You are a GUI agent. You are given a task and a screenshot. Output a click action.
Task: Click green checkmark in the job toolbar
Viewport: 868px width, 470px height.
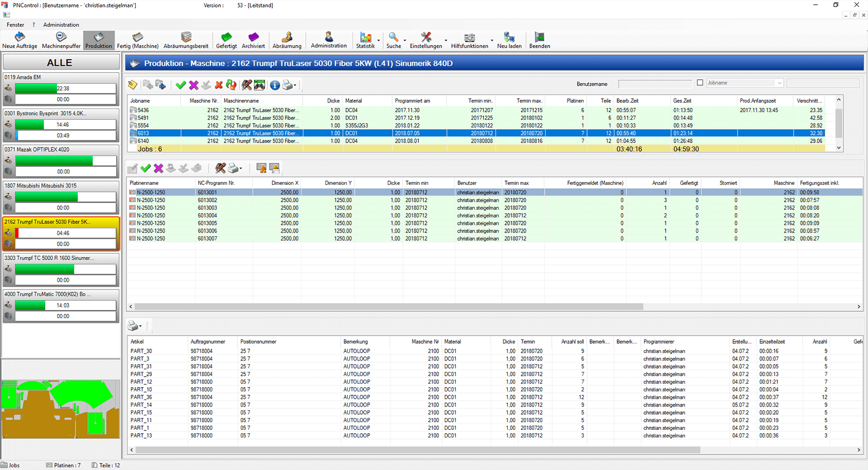181,85
